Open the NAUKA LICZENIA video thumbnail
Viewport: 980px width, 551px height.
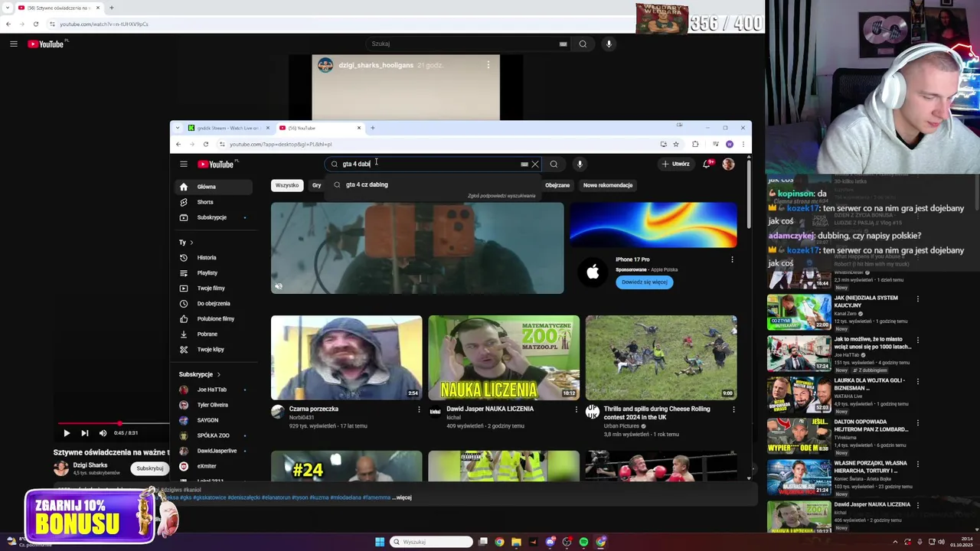504,357
